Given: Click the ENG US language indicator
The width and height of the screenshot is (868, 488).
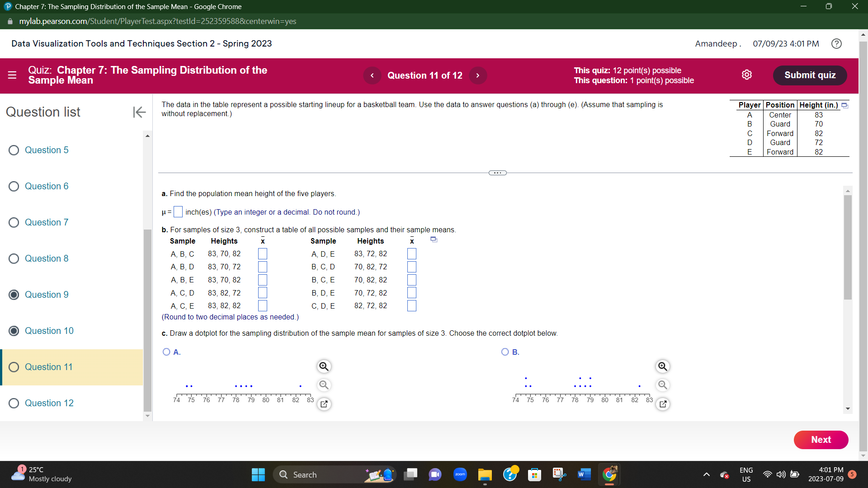Looking at the screenshot, I should pyautogui.click(x=746, y=474).
